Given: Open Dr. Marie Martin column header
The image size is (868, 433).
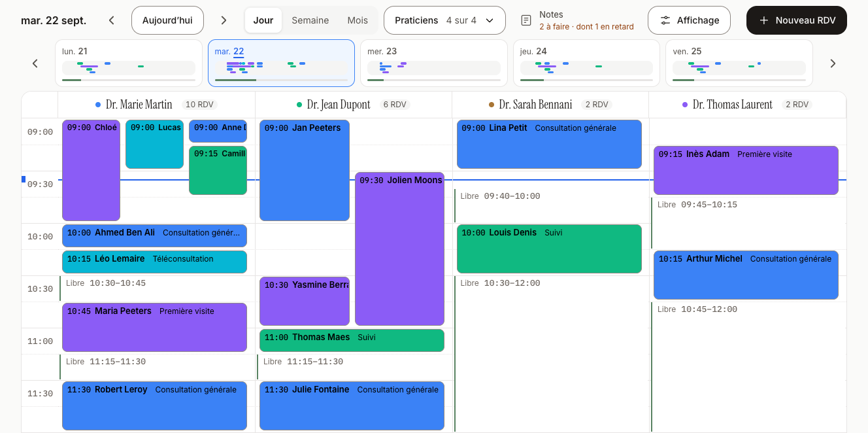Looking at the screenshot, I should coord(156,105).
